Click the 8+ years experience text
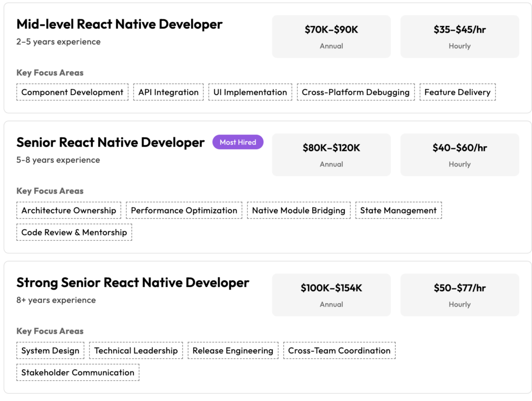The height and width of the screenshot is (401, 532). [x=56, y=300]
